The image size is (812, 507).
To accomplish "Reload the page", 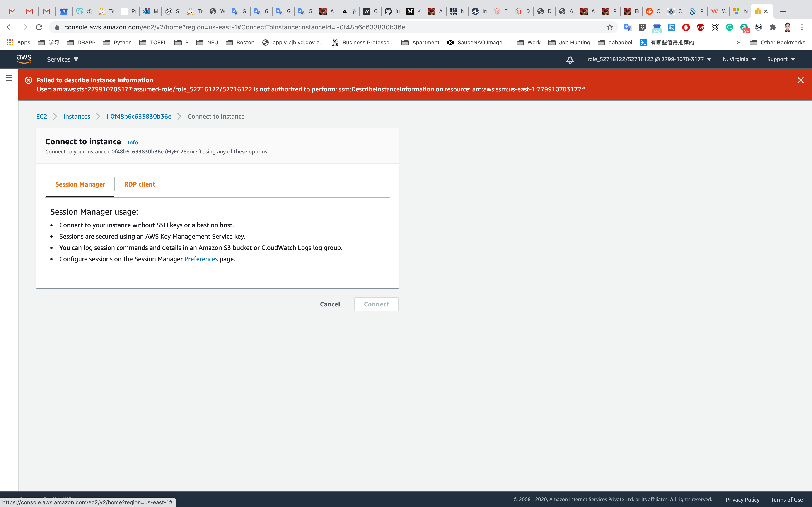I will click(39, 27).
